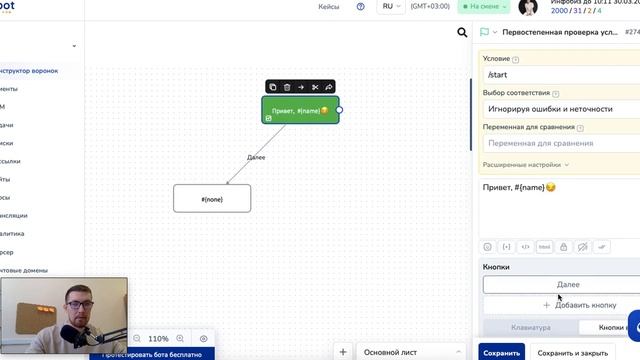Open the RU language dropdown

[391, 7]
